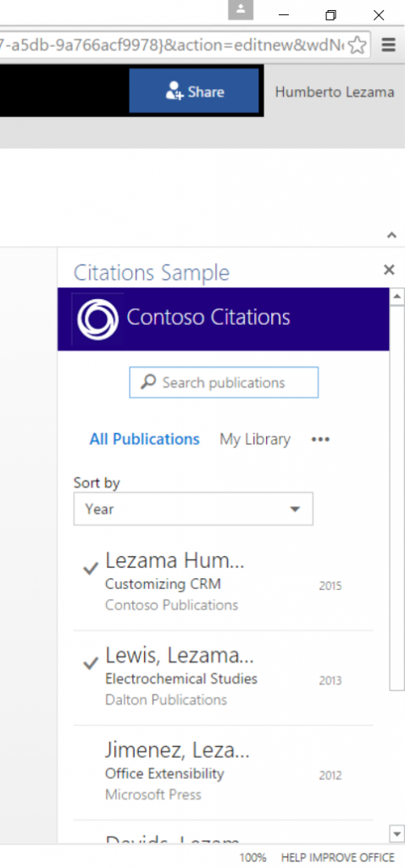
Task: Click the Microsoft Press publisher text
Action: [x=153, y=795]
